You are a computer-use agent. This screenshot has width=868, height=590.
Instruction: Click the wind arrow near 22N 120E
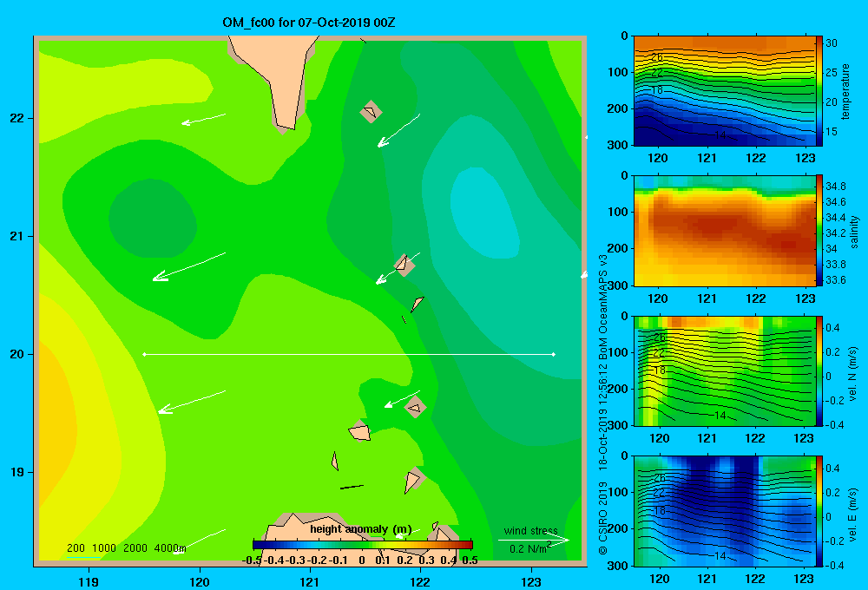[x=204, y=119]
